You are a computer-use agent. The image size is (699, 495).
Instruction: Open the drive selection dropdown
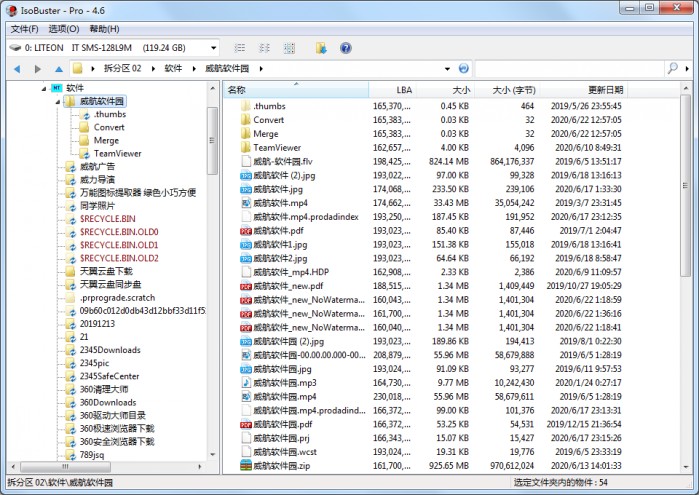(214, 48)
